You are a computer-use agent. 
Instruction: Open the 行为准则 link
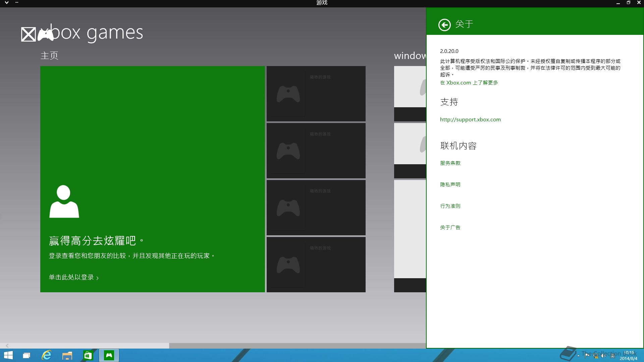(450, 206)
